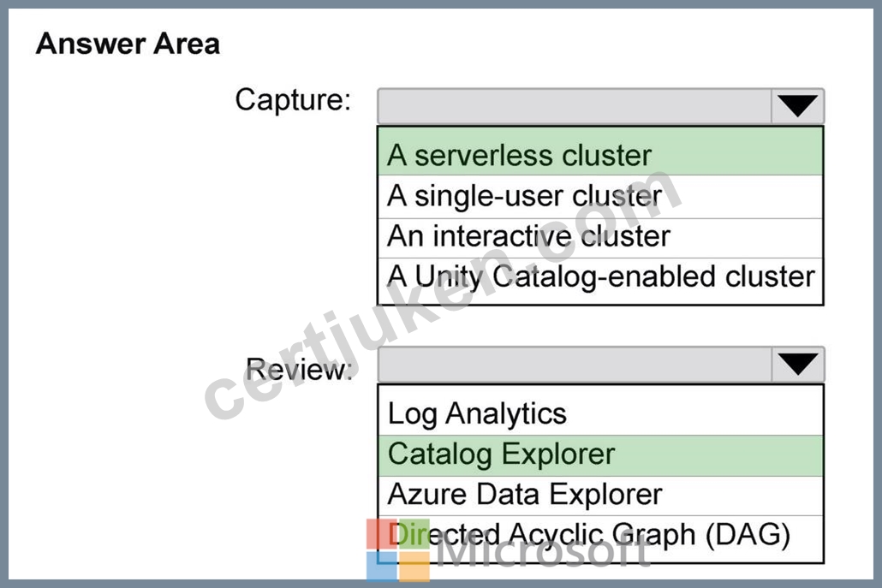882x588 pixels.
Task: Open the Capture dropdown arrow
Action: (x=797, y=105)
